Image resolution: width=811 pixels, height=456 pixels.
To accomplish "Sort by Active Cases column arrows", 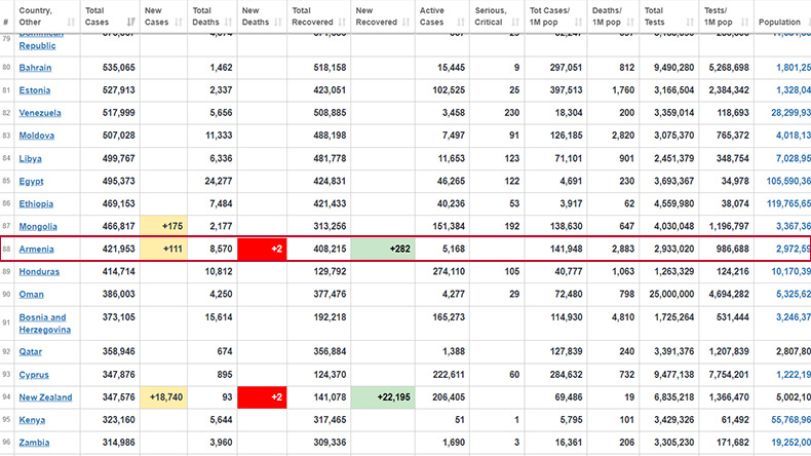I will click(x=461, y=22).
